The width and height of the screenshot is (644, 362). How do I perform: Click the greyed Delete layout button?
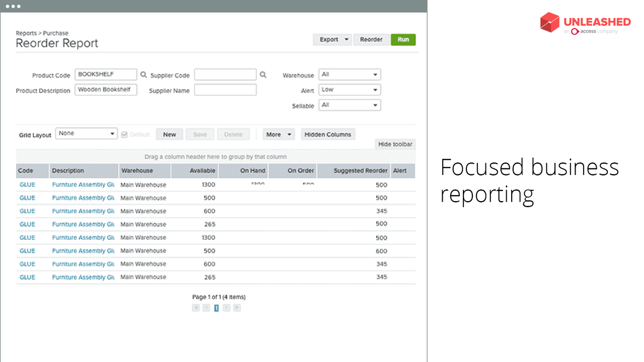233,134
